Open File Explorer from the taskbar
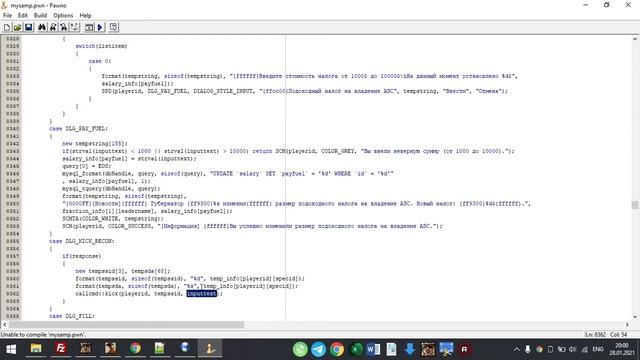 [36, 349]
